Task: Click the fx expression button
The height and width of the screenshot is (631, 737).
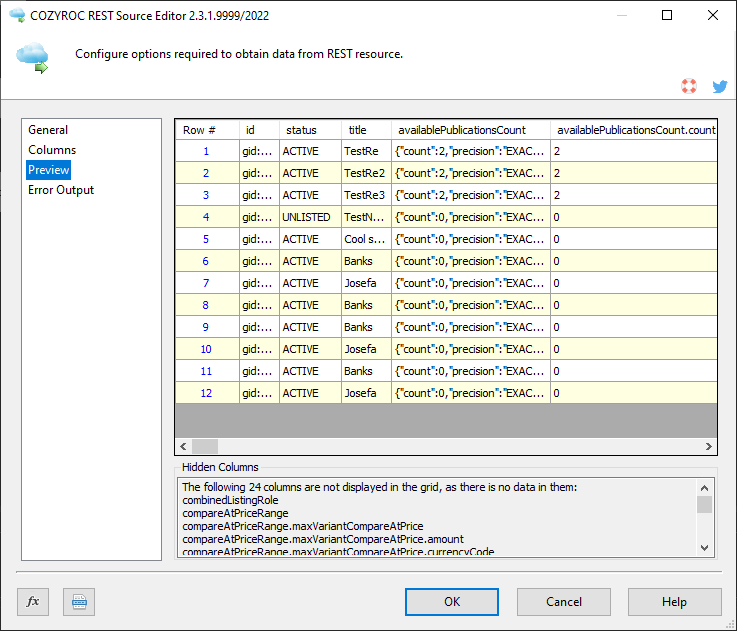Action: coord(33,601)
